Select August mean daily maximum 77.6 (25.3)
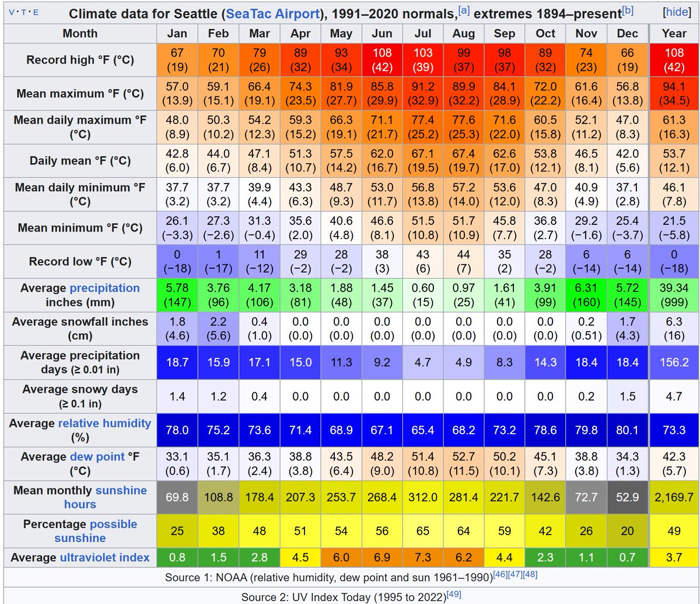Screen dimensions: 700x604 point(464,127)
